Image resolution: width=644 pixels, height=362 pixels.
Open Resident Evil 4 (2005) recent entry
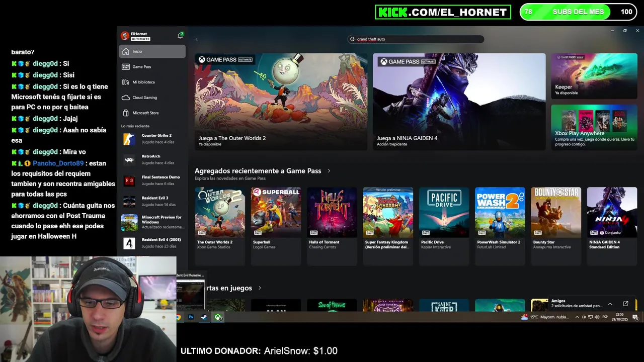(152, 243)
